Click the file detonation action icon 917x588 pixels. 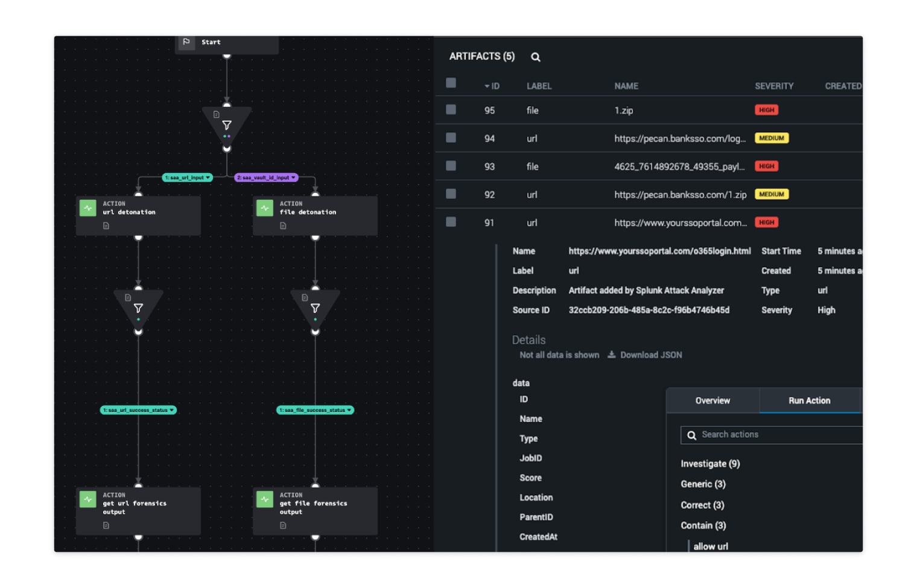click(x=265, y=208)
